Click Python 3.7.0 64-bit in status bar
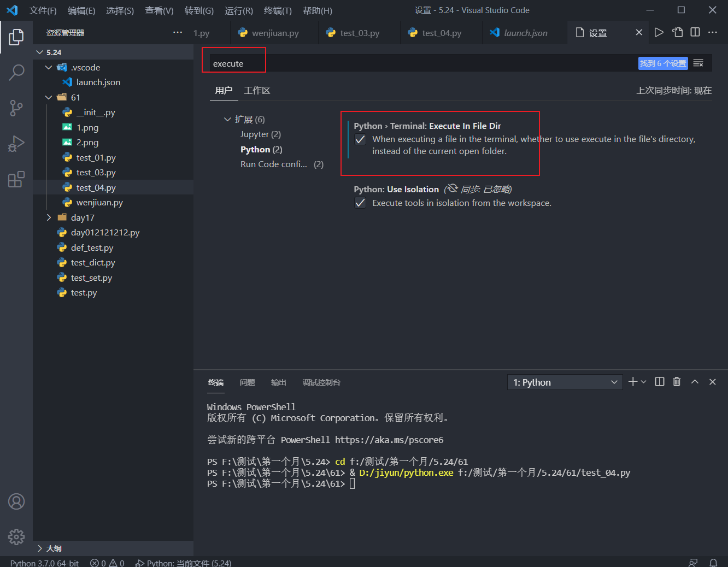Screen dimensions: 728x567 pos(44,562)
